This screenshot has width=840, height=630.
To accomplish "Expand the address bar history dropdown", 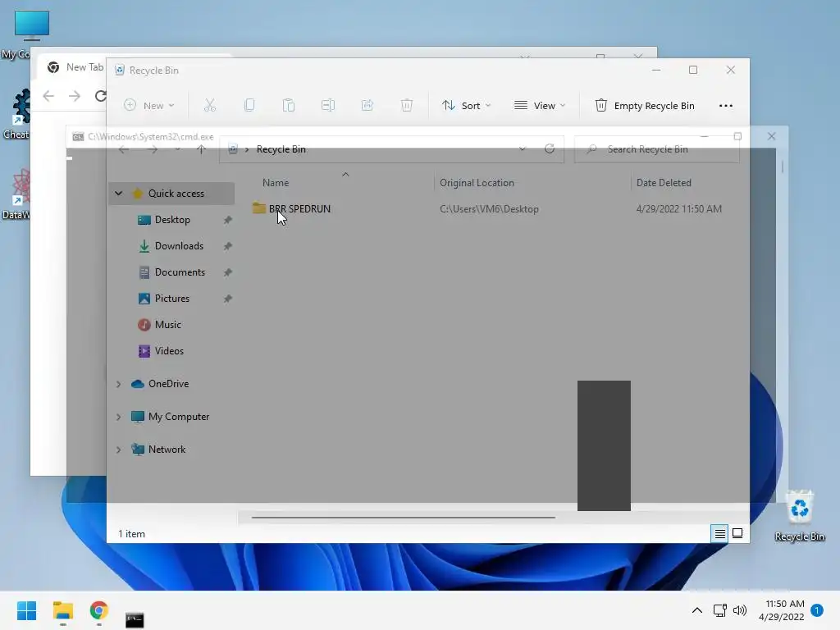I will click(523, 149).
